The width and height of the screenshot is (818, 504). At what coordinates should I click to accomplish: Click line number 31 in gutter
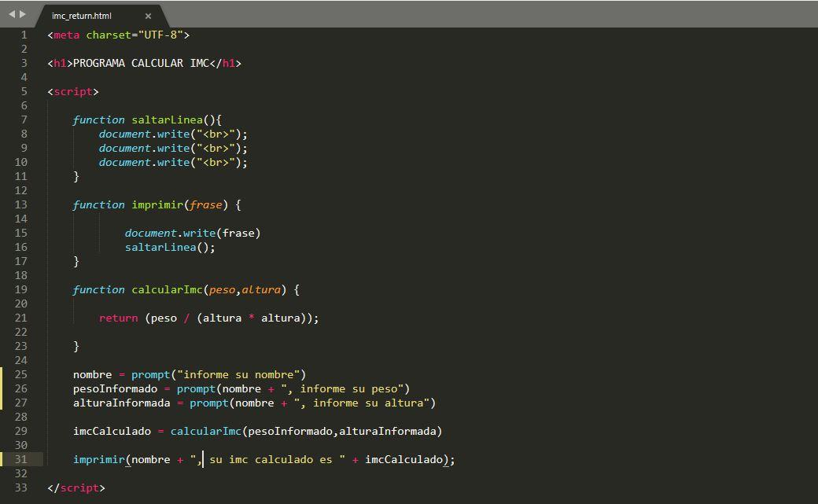21,459
